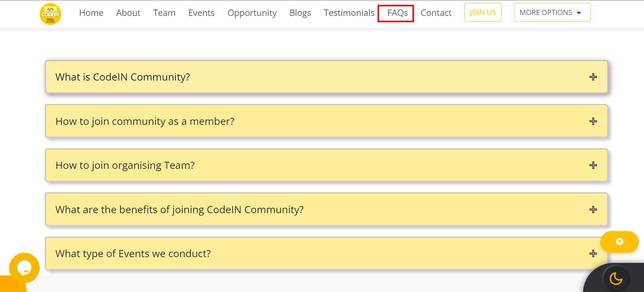Go to the Home menu item
The width and height of the screenshot is (644, 292).
pyautogui.click(x=91, y=13)
